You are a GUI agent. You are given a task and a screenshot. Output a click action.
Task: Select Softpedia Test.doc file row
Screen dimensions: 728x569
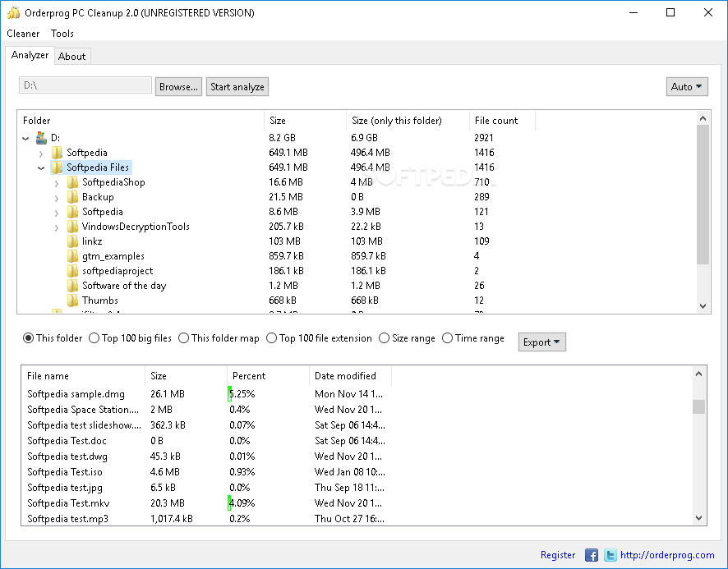pyautogui.click(x=206, y=441)
